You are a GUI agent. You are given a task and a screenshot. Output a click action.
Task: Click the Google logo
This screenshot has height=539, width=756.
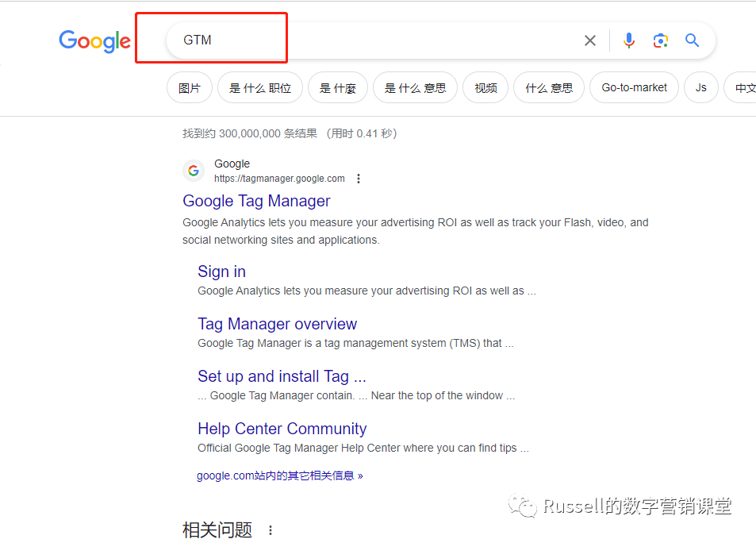tap(94, 41)
